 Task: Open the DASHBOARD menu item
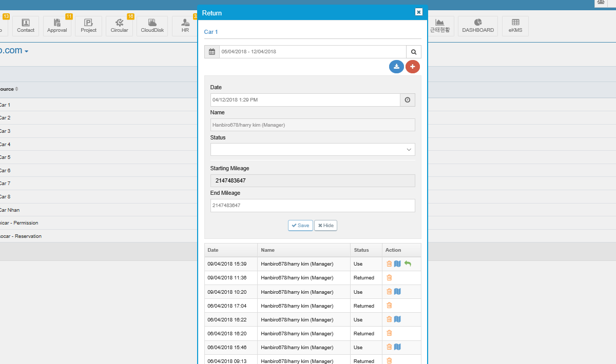[477, 26]
